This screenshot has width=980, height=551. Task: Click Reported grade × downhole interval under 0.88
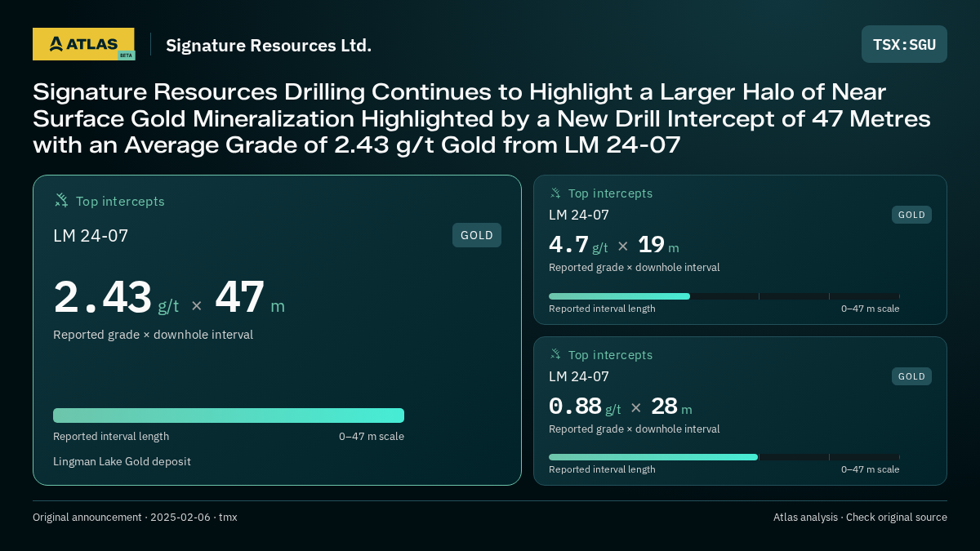(x=635, y=429)
